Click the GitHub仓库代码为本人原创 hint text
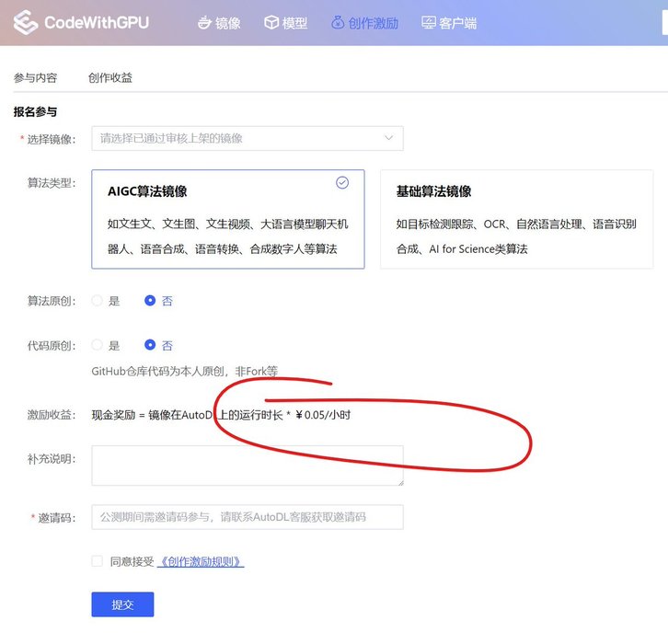This screenshot has width=668, height=644. point(184,372)
